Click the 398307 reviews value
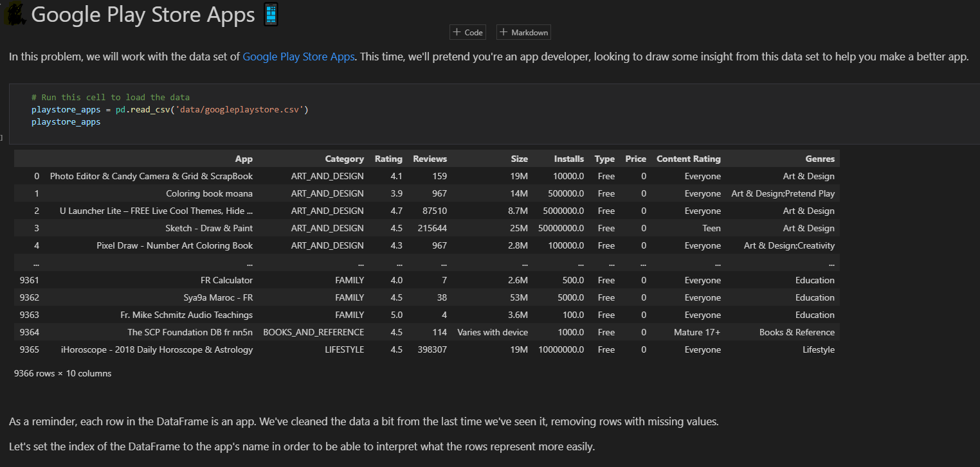This screenshot has height=467, width=980. tap(432, 349)
